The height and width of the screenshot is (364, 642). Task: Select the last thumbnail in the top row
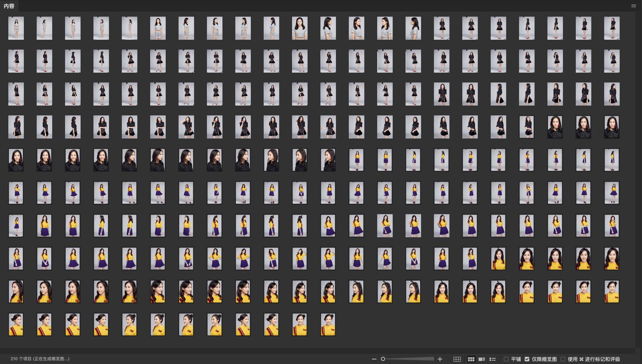click(x=612, y=28)
